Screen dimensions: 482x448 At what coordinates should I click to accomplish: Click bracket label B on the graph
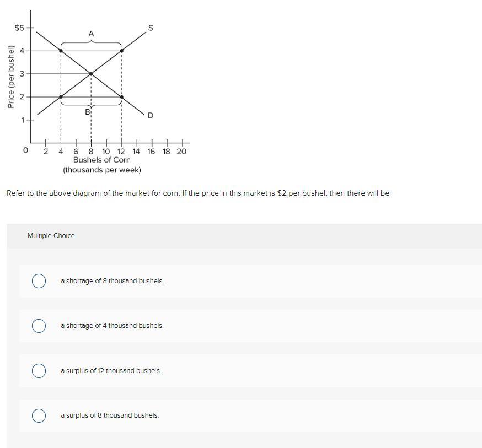(x=87, y=112)
